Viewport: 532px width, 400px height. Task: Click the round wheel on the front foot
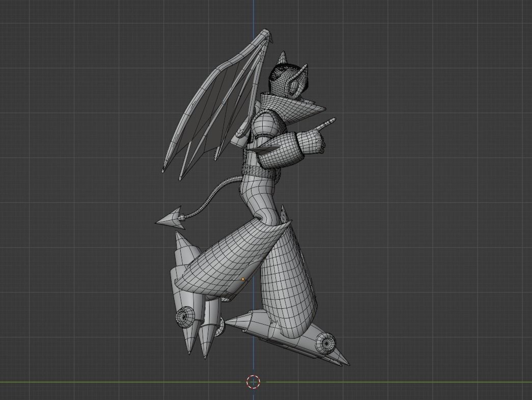pos(326,343)
